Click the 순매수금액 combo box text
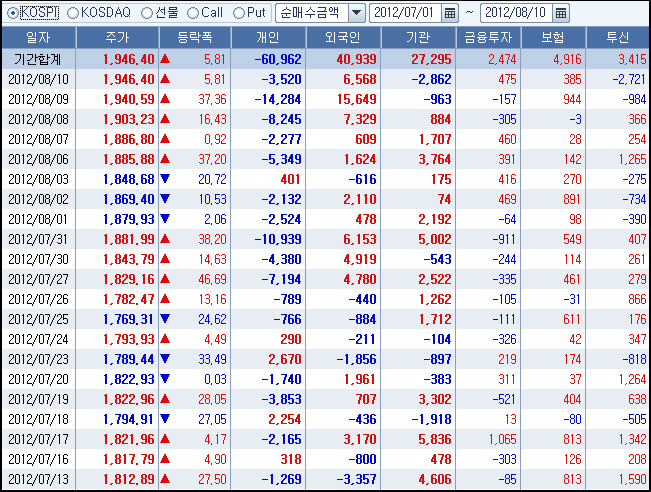The image size is (651, 492). [312, 13]
